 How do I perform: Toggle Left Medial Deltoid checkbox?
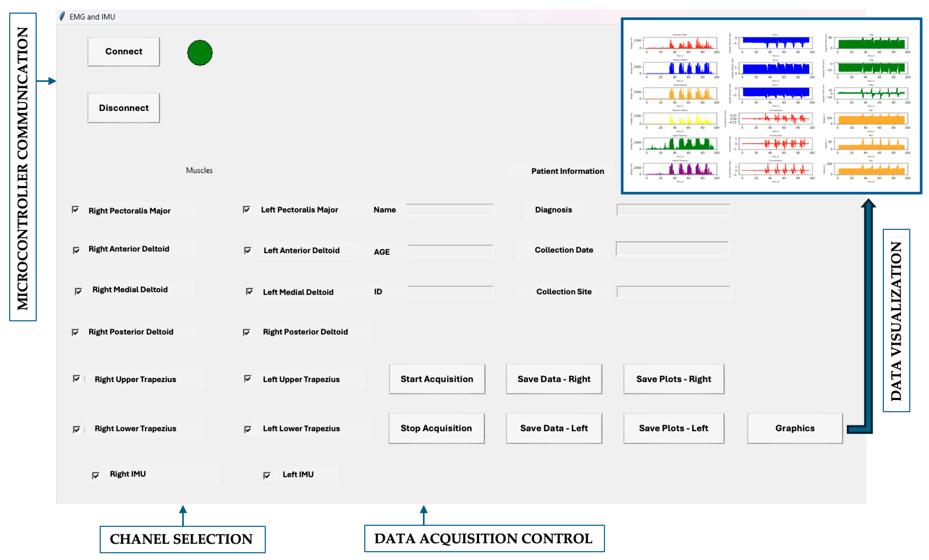pyautogui.click(x=250, y=291)
